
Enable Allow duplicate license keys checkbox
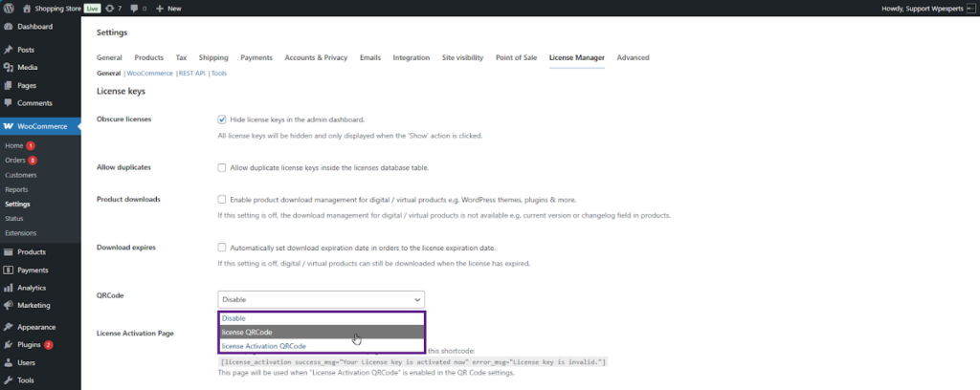pos(222,168)
